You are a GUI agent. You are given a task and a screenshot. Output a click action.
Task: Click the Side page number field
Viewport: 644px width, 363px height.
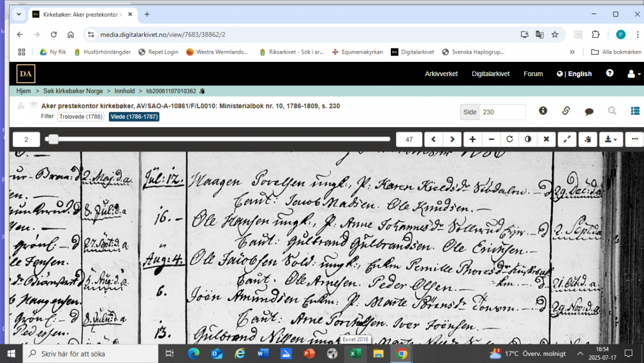502,112
